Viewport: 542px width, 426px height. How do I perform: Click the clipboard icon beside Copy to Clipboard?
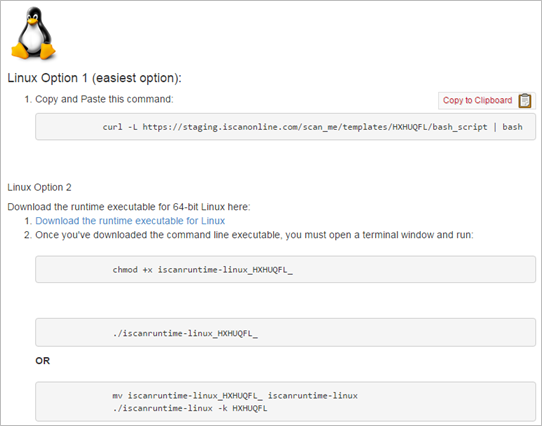[x=524, y=101]
